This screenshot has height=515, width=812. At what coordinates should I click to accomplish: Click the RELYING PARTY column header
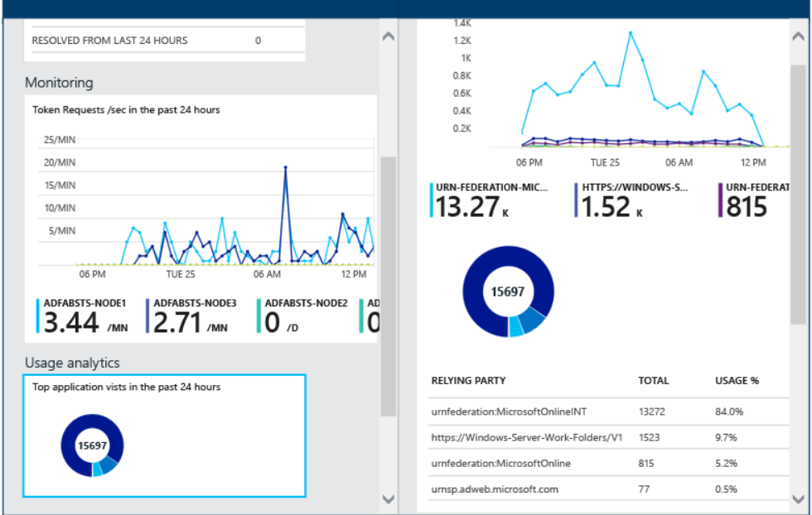[468, 381]
